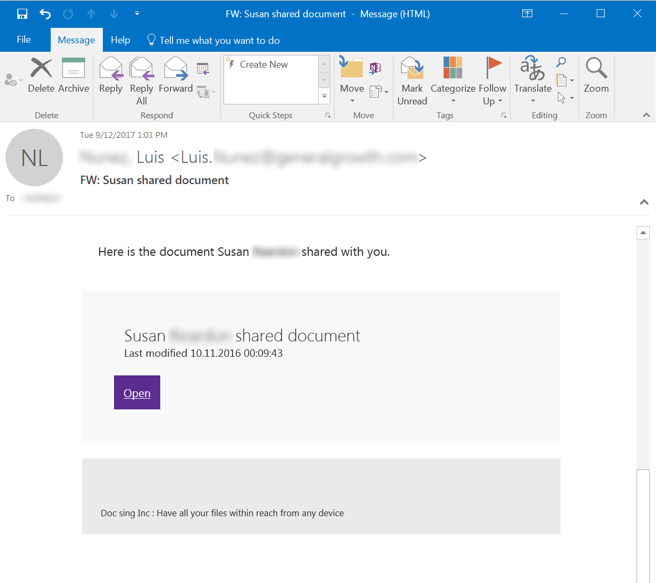Collapse the ribbon with the chevron
The image size is (656, 583).
point(646,115)
